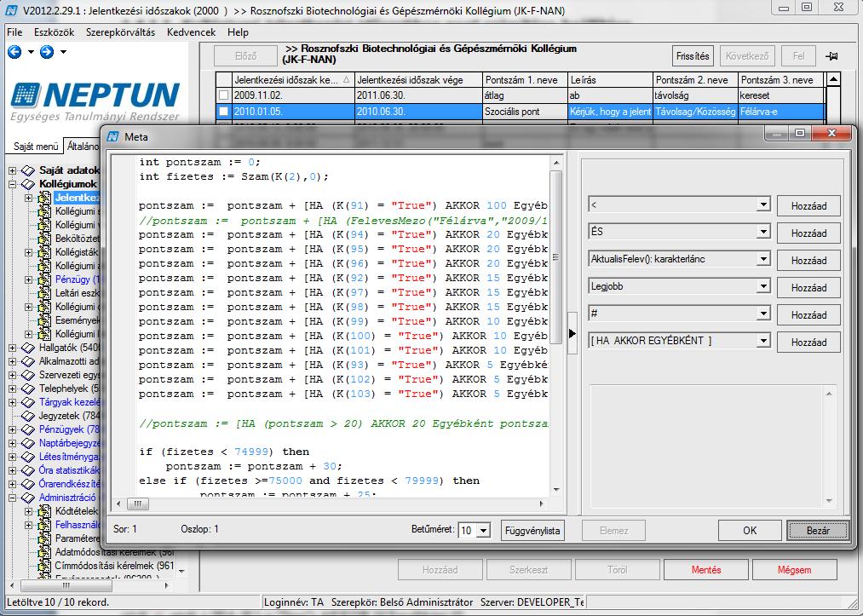
Task: Click the Pénzügyek tree icon
Action: (x=28, y=430)
